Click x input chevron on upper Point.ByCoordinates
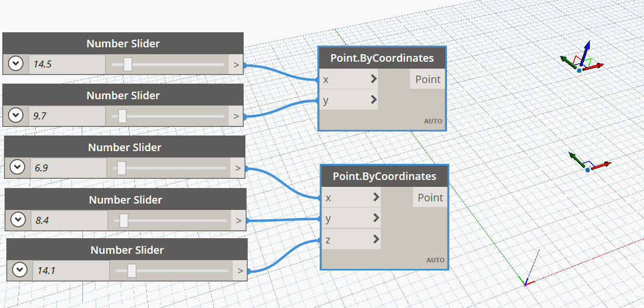Image resolution: width=644 pixels, height=308 pixels. tap(373, 79)
